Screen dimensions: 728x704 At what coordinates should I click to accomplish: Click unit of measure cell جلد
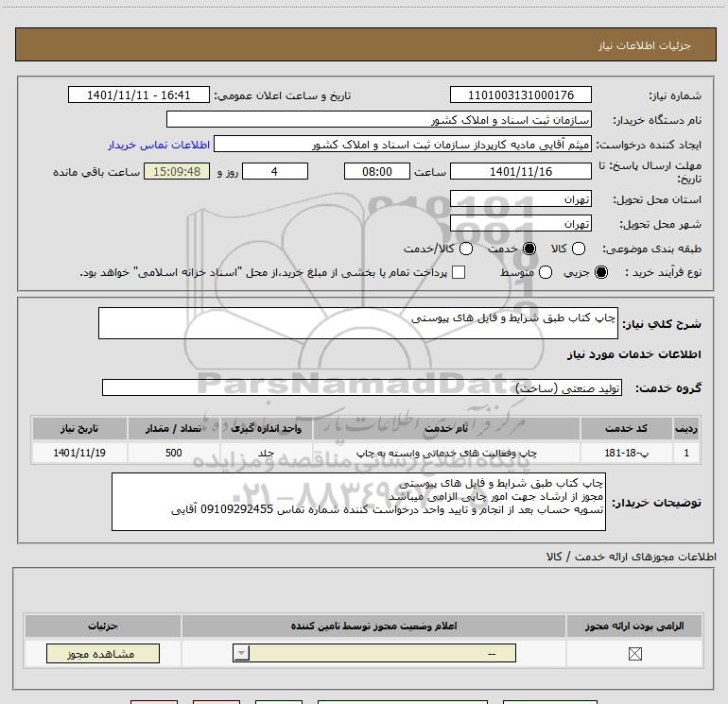pyautogui.click(x=267, y=453)
